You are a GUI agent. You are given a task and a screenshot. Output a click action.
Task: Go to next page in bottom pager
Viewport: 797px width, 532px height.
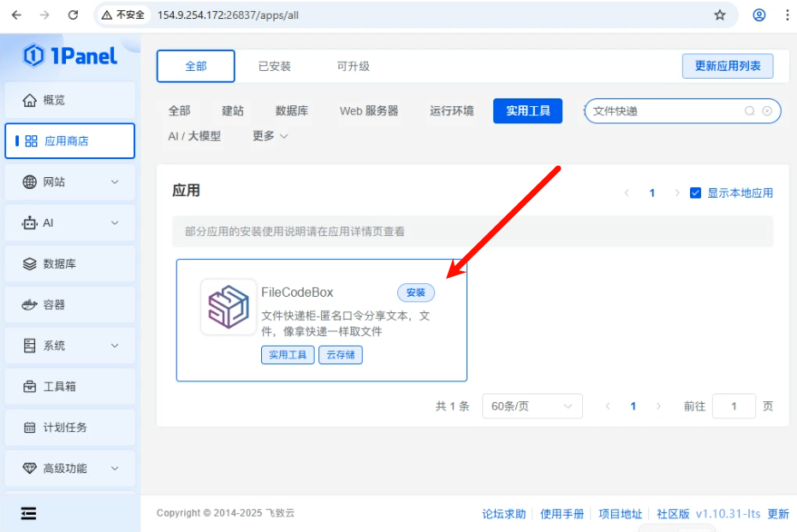(658, 406)
